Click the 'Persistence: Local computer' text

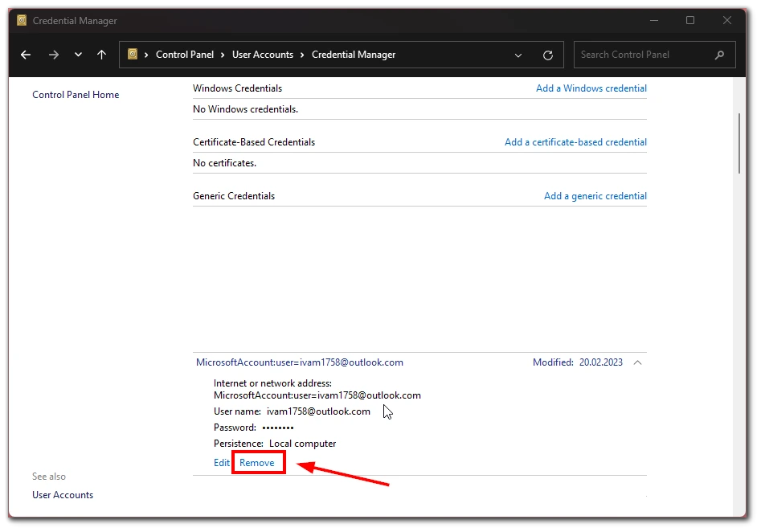pyautogui.click(x=275, y=444)
